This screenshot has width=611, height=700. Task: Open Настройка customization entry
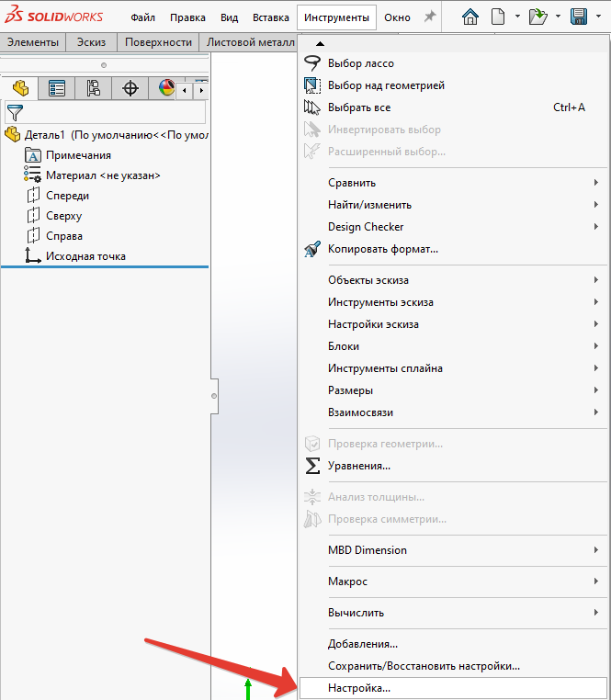(453, 688)
